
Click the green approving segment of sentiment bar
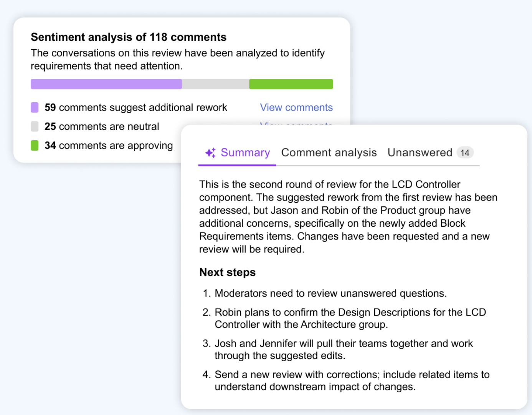coord(291,84)
